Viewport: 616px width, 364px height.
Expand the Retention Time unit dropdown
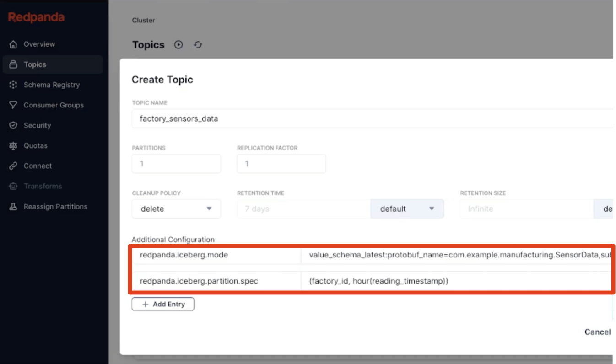pos(406,209)
